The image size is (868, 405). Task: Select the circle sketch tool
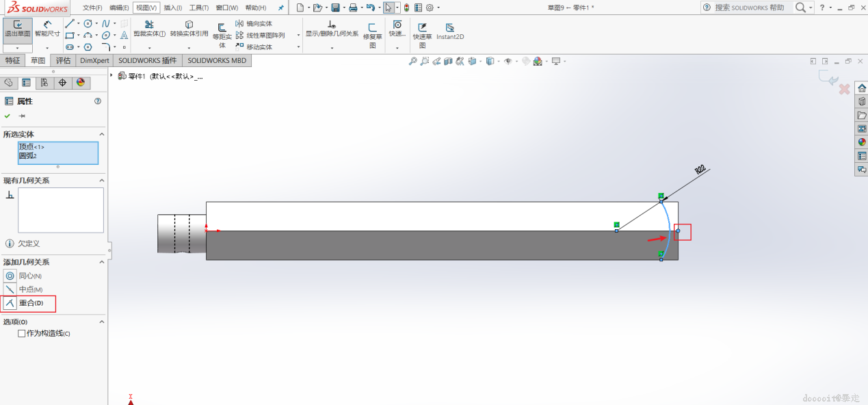point(88,24)
